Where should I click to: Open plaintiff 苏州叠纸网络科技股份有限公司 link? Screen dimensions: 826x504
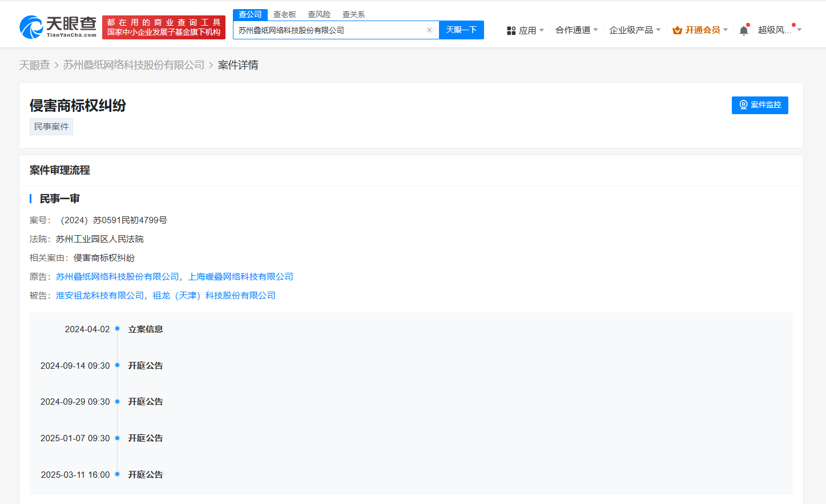[118, 277]
